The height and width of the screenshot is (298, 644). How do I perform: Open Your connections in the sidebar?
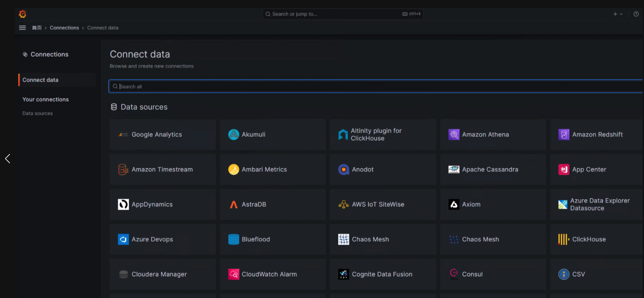point(46,99)
